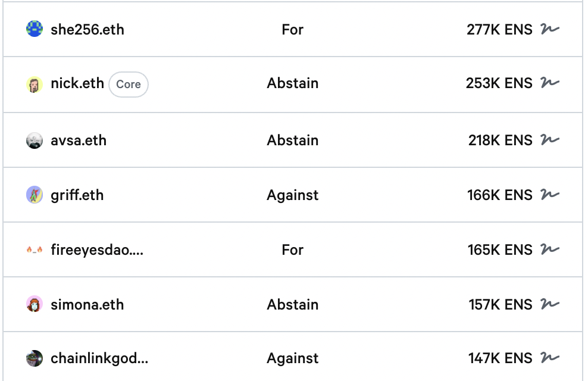This screenshot has height=381, width=588.
Task: Click nick.eth avatar icon
Action: click(35, 85)
